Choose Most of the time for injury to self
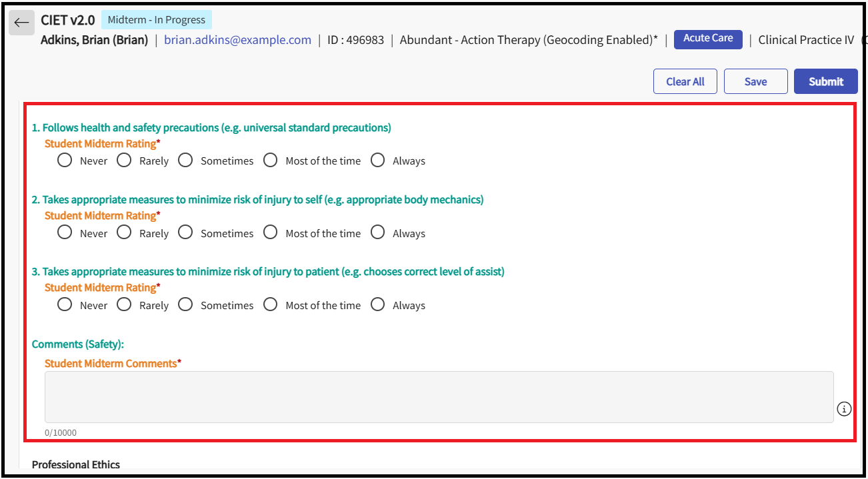The height and width of the screenshot is (479, 868). pyautogui.click(x=270, y=233)
